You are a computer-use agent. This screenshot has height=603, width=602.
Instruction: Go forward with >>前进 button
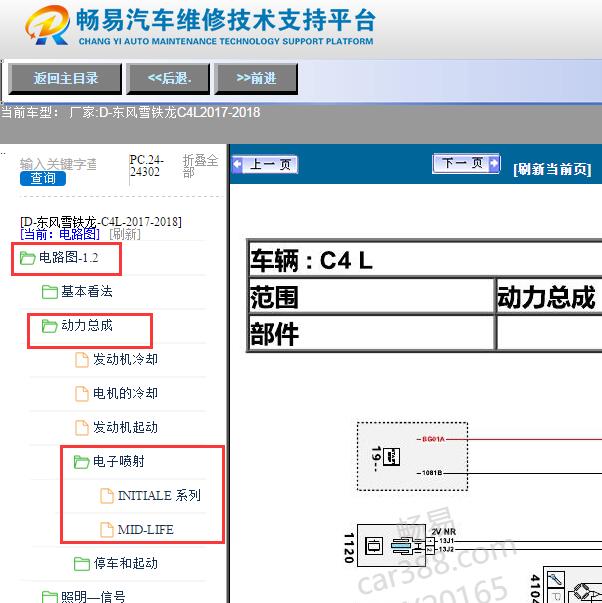tap(256, 79)
